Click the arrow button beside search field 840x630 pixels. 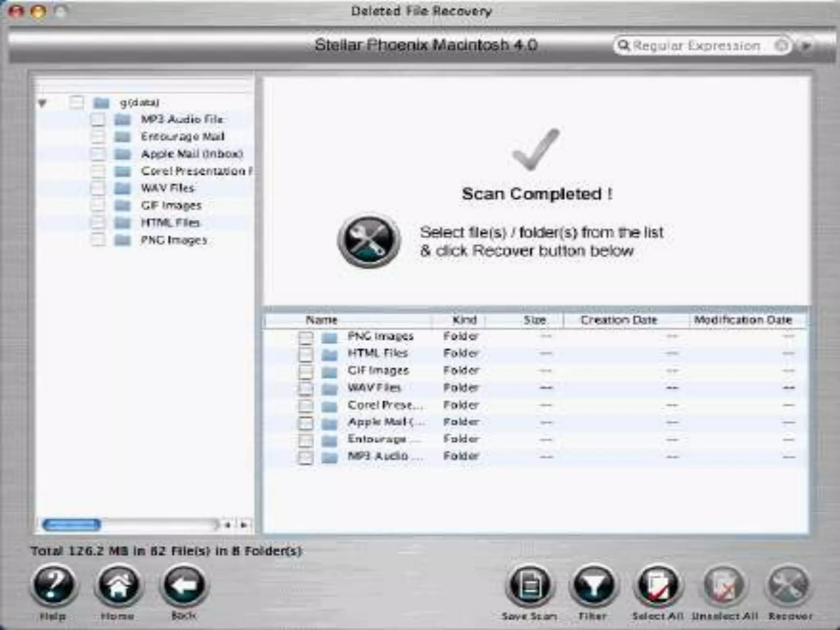click(806, 46)
